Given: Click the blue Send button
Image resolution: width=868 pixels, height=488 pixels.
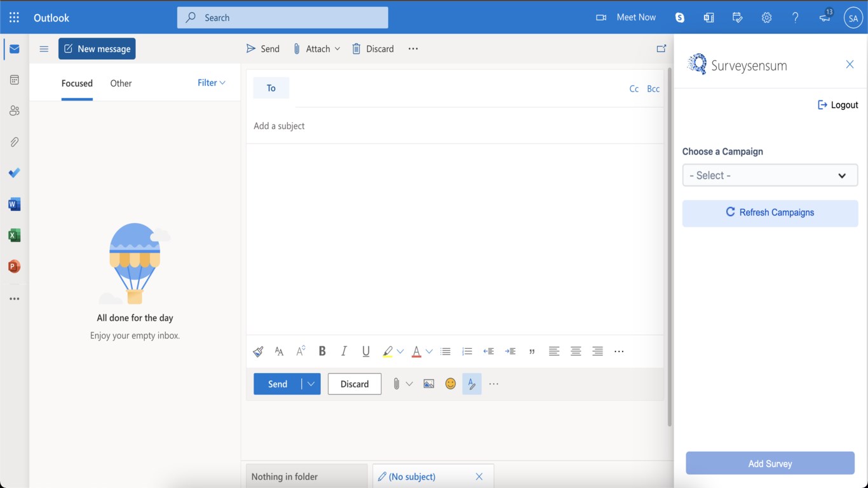Looking at the screenshot, I should tap(278, 384).
